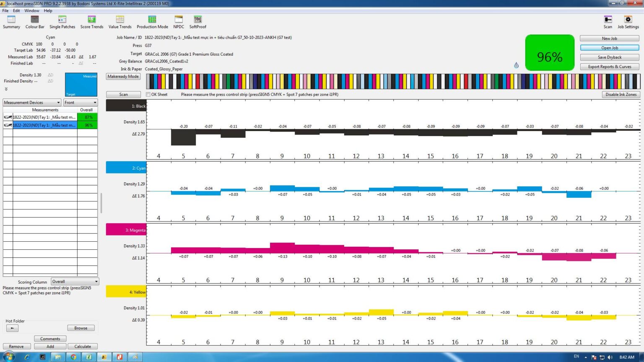644x362 pixels.
Task: Open Internet Explorer from the taskbar
Action: [27, 357]
